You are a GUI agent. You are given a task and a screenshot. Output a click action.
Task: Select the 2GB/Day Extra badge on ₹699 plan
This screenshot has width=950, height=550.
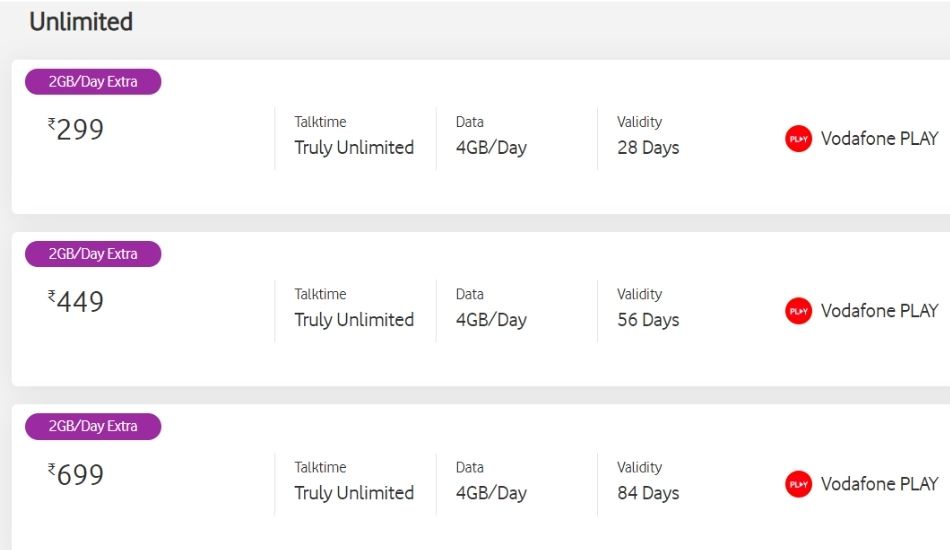click(x=93, y=426)
